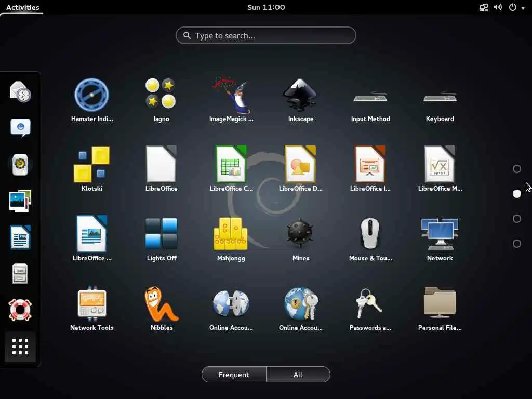The height and width of the screenshot is (399, 532).
Task: Launch Shotwell photo manager from dash
Action: coord(20,201)
